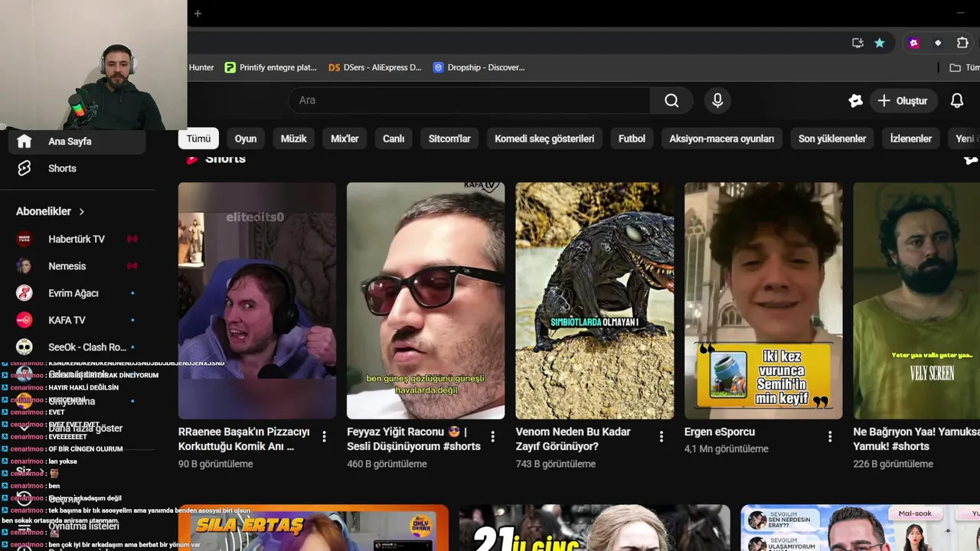Viewport: 980px width, 551px height.
Task: Open the Dropship - Discover bookmark
Action: pyautogui.click(x=479, y=67)
